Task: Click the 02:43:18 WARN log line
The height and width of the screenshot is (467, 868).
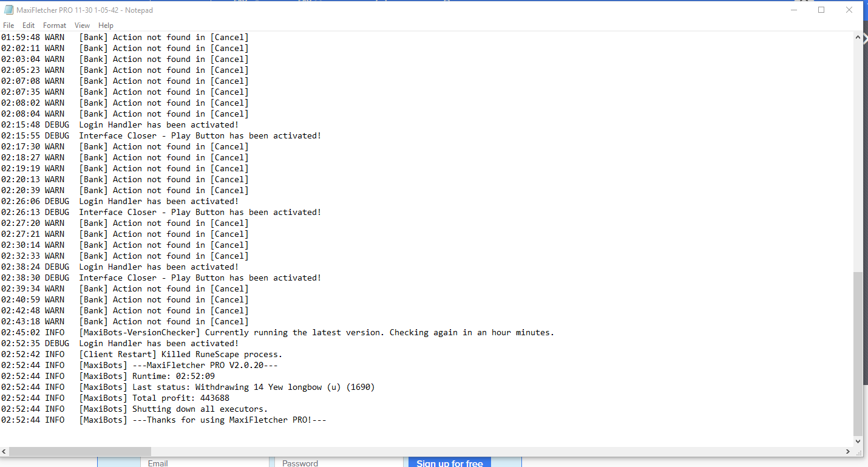Action: click(x=125, y=321)
